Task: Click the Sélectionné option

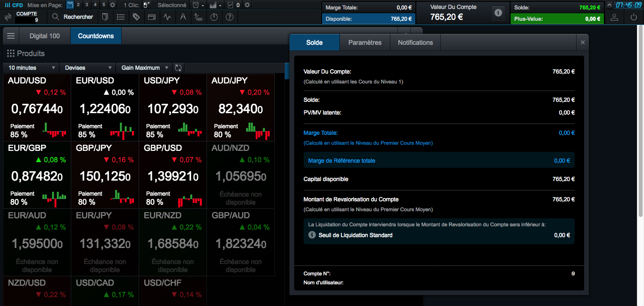Action: tap(172, 5)
